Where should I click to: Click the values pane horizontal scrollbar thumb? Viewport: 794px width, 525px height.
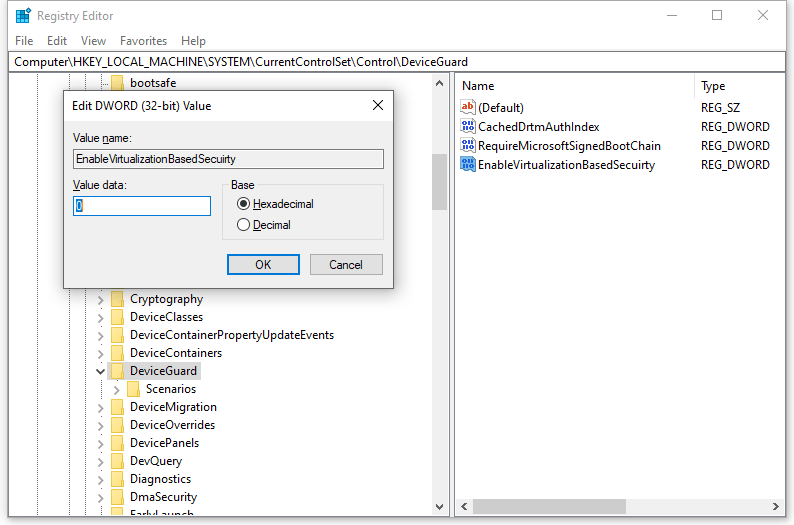(549, 506)
